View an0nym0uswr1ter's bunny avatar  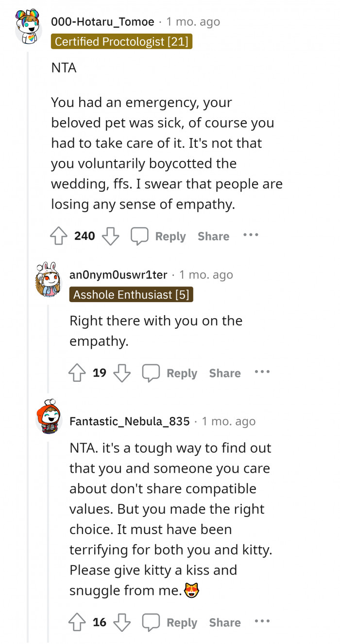click(x=49, y=281)
